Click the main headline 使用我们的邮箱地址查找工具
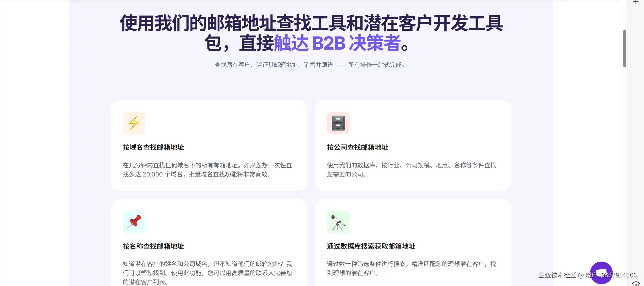Screen dimensions: 644x286 (x=311, y=23)
